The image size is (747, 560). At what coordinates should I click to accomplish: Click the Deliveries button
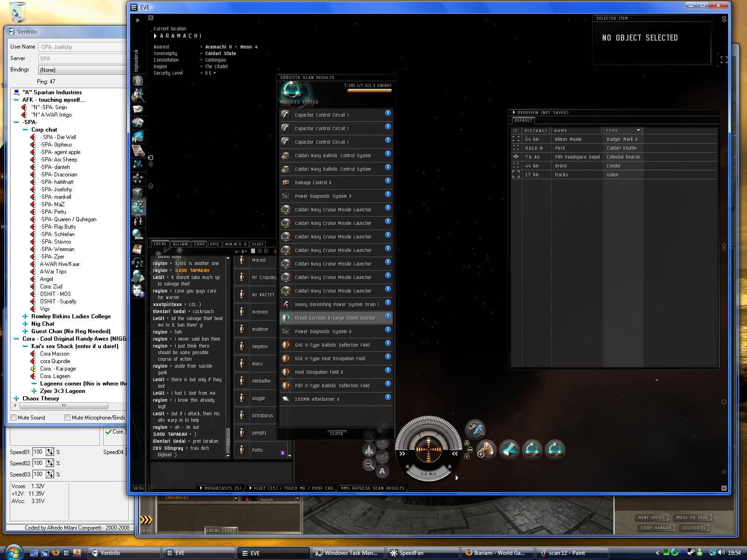click(x=694, y=528)
